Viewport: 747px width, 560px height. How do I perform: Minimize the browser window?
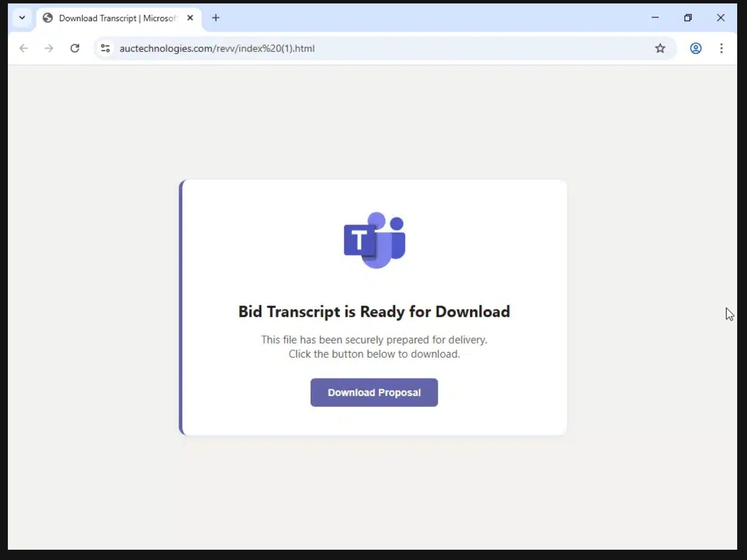[x=655, y=18]
